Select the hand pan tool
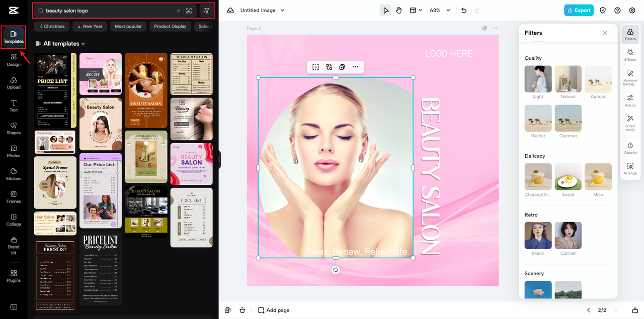 pos(398,10)
